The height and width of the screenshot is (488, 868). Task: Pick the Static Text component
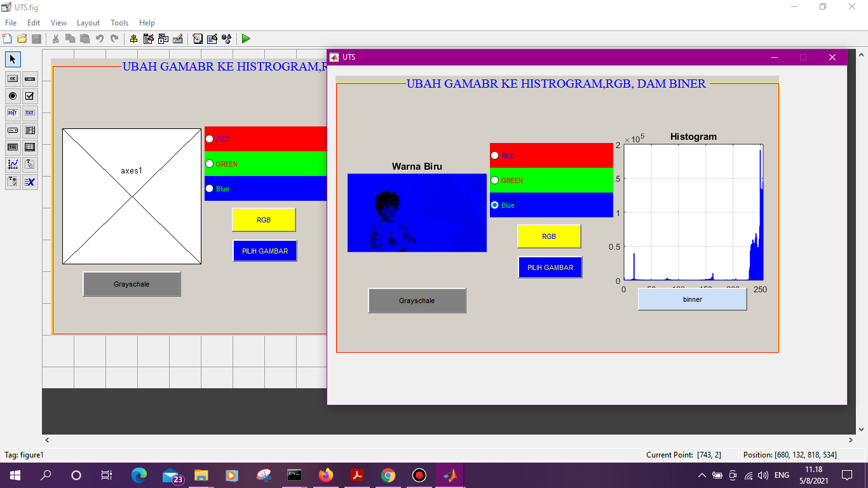[x=30, y=113]
